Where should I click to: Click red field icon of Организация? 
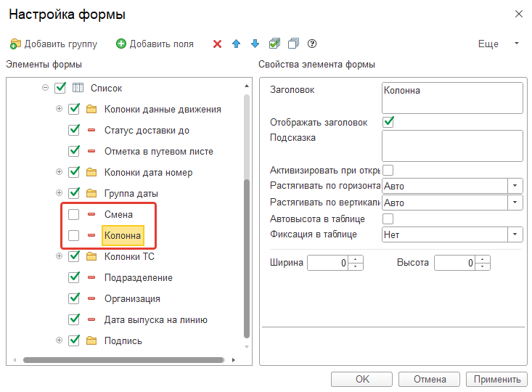click(91, 298)
